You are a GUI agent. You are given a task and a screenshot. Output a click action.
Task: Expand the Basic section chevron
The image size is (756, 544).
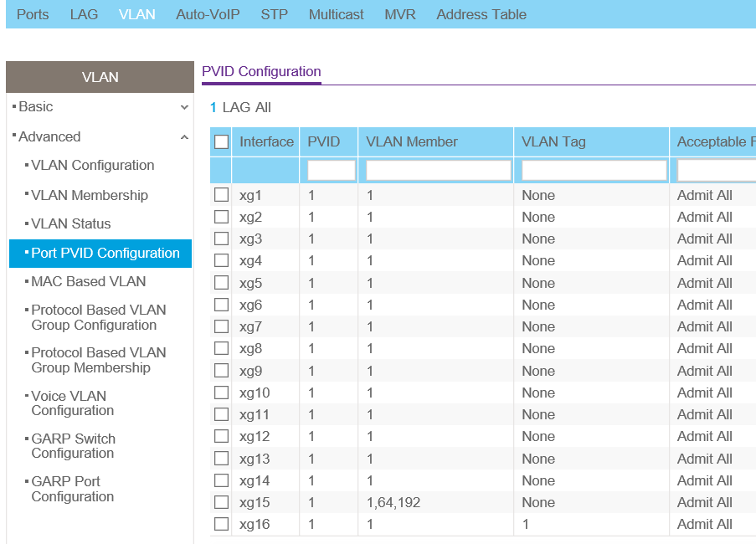[184, 107]
